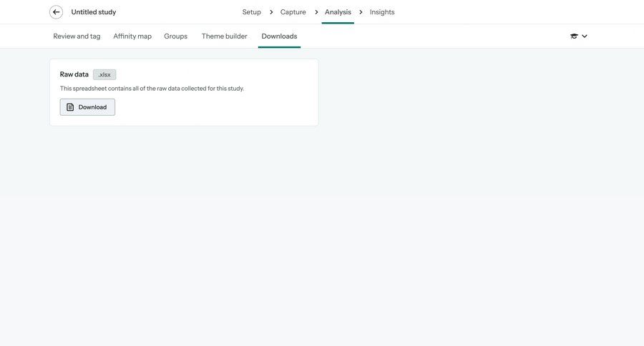
Task: Select the Downloads tab
Action: (279, 36)
